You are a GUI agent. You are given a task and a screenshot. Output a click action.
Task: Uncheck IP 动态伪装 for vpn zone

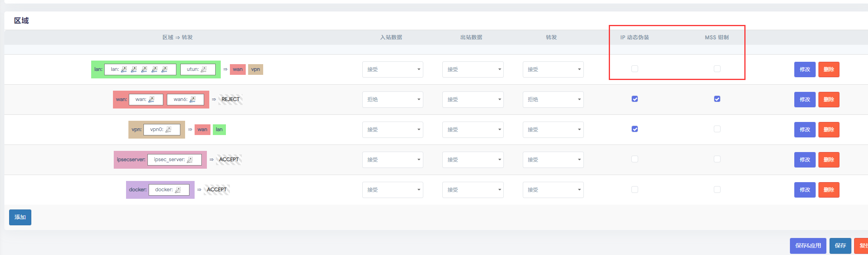(635, 129)
